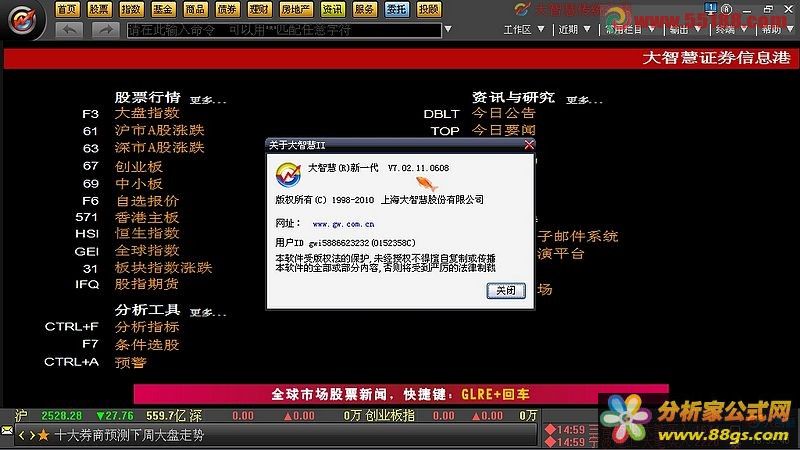Click the highlighted 委托 tab
800x450 pixels.
(x=396, y=9)
